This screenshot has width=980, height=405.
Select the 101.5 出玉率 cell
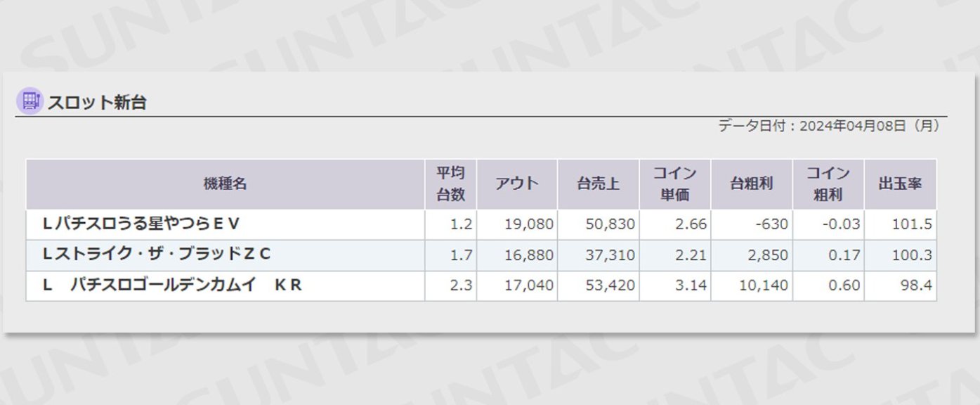(901, 224)
